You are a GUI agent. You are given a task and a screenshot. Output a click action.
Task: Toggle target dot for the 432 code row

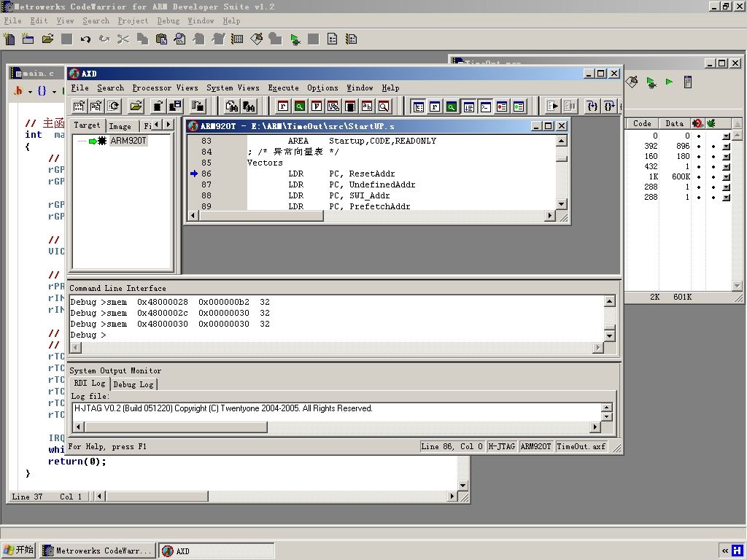[x=699, y=166]
